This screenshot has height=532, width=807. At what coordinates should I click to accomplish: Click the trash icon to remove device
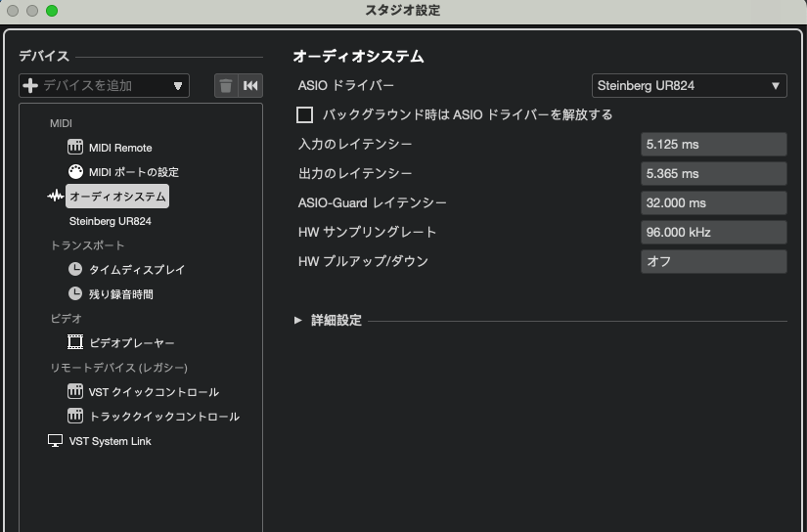coord(226,86)
